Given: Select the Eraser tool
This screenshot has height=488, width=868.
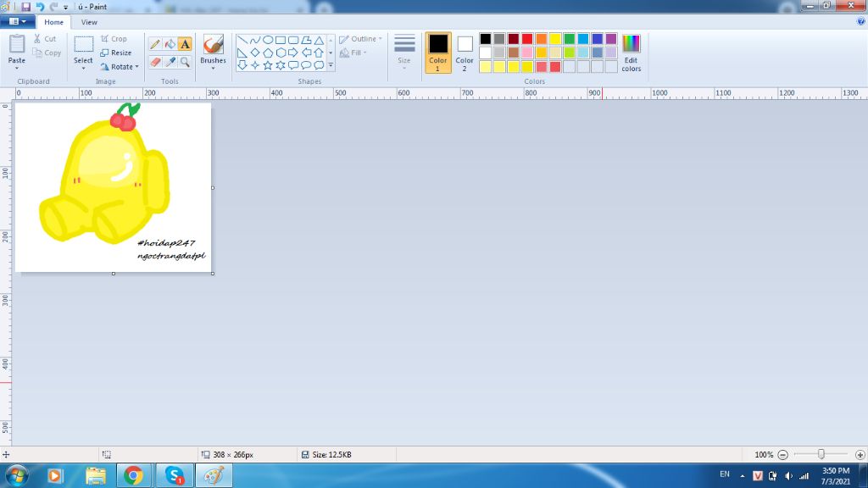Looking at the screenshot, I should pyautogui.click(x=155, y=62).
